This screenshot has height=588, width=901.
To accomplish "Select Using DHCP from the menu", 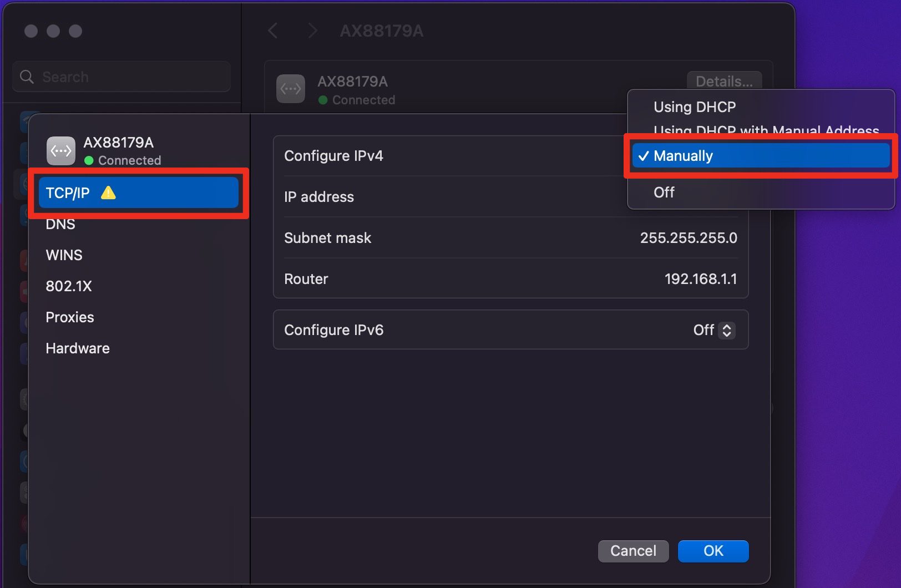I will pyautogui.click(x=694, y=107).
